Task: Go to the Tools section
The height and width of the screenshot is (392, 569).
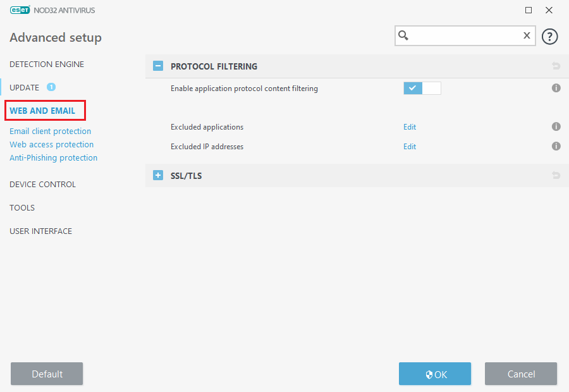Action: [22, 207]
